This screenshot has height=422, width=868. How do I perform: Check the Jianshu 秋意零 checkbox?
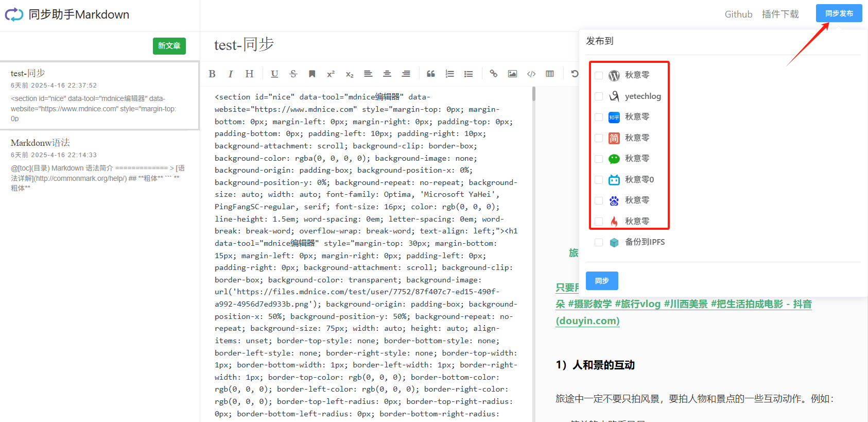pyautogui.click(x=599, y=138)
